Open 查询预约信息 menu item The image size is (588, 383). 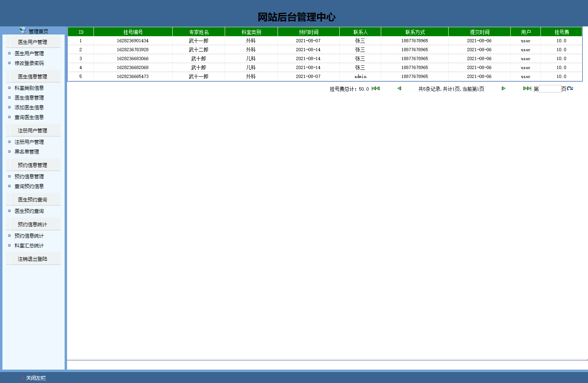(x=29, y=186)
